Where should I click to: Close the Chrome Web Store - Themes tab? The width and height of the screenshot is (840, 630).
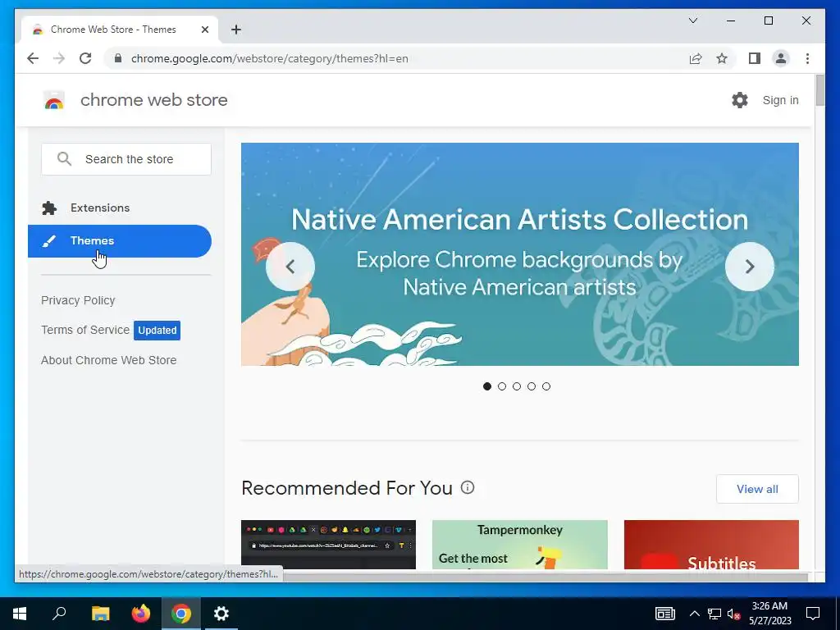tap(204, 30)
